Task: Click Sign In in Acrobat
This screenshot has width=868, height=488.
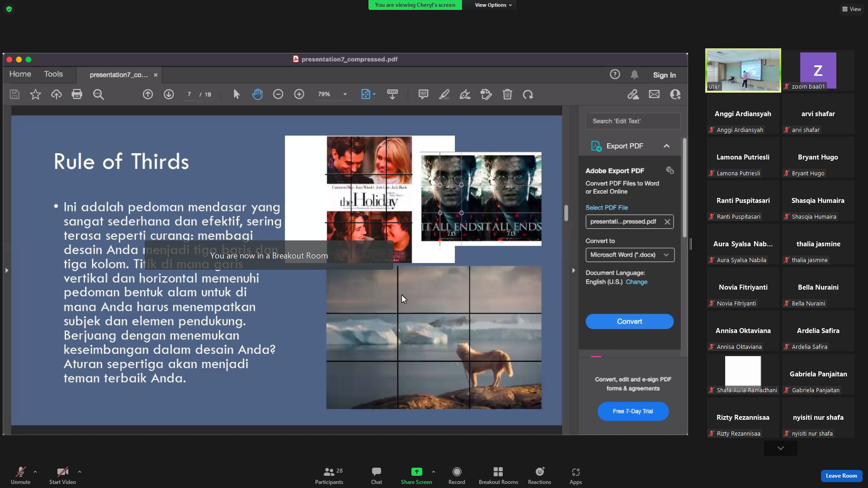Action: coord(664,75)
